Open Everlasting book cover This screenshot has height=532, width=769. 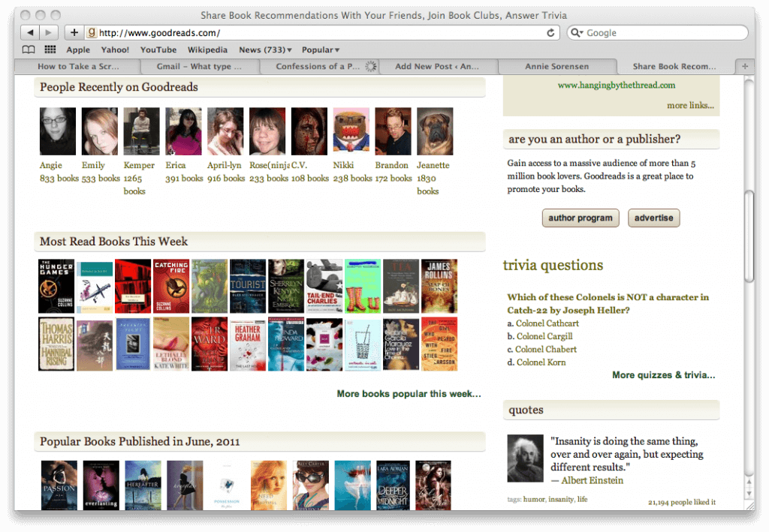click(101, 485)
